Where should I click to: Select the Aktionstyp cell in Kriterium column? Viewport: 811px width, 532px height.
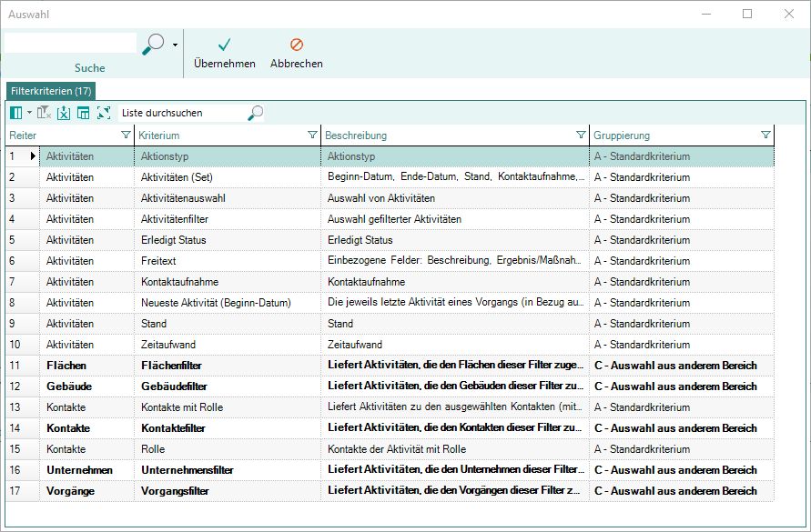point(228,156)
